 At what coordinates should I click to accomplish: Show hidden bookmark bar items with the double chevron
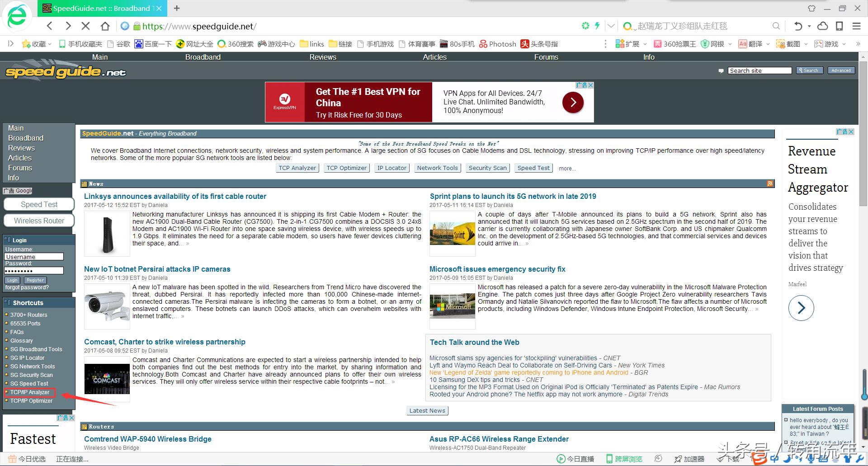858,44
